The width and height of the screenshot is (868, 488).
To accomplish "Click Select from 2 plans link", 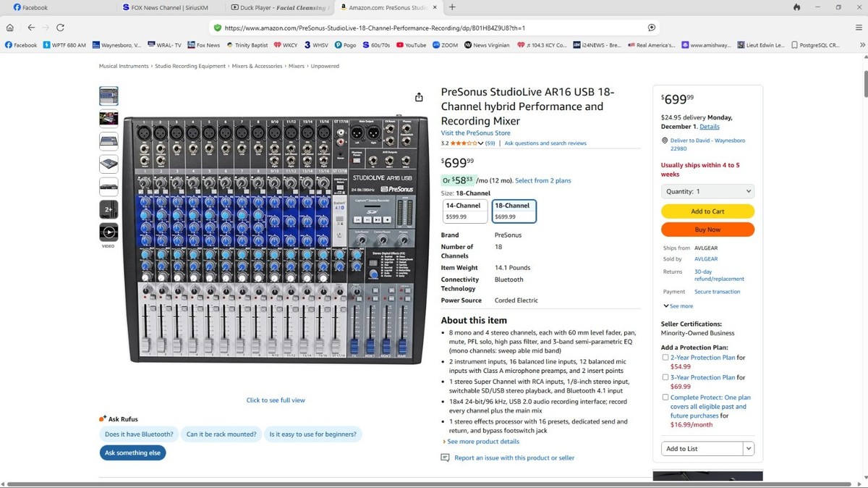I will (x=542, y=180).
